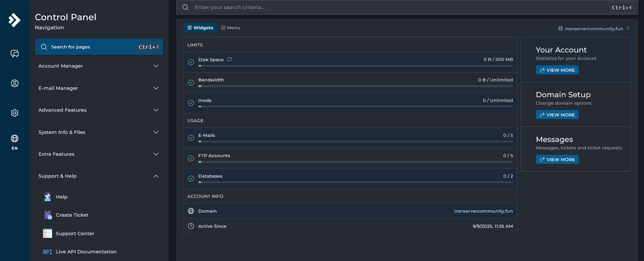644x261 pixels.
Task: Click the Create Ticket icon
Action: coord(48,215)
